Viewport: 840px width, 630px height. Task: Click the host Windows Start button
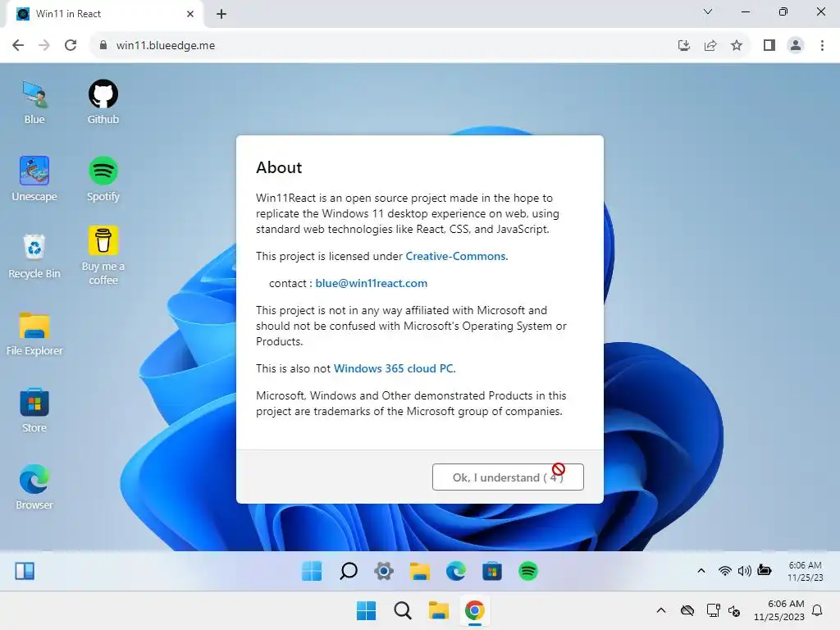(x=367, y=610)
